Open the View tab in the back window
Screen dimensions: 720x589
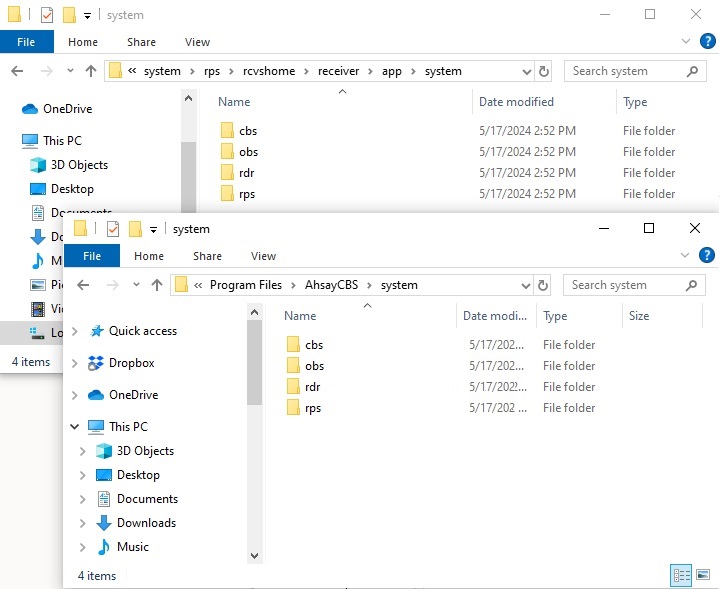197,42
